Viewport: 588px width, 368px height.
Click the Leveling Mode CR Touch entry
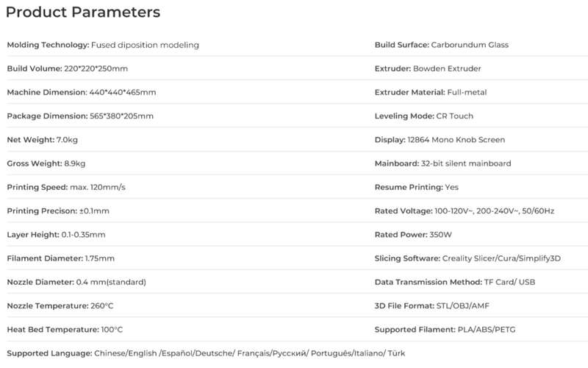pos(424,116)
